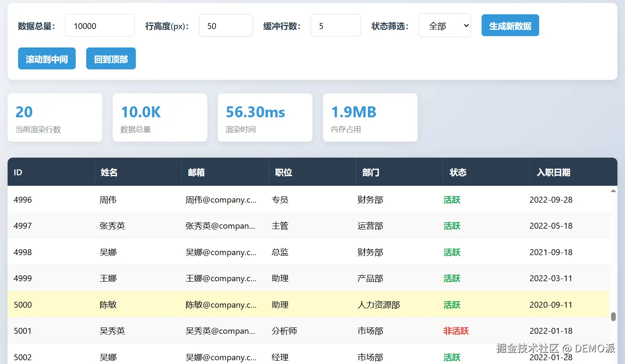Click the red 非活跃 status in row 5001

click(456, 331)
